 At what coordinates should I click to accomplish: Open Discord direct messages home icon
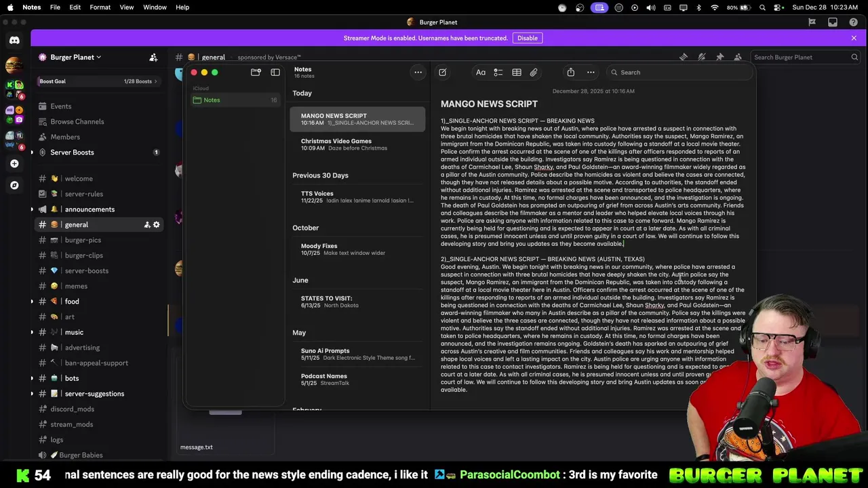(x=14, y=41)
